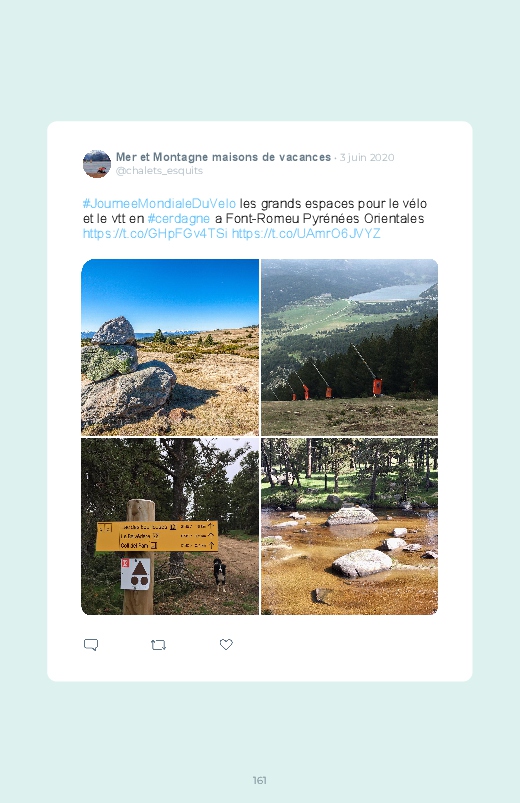Click the @chalets_esquits handle

pos(159,171)
